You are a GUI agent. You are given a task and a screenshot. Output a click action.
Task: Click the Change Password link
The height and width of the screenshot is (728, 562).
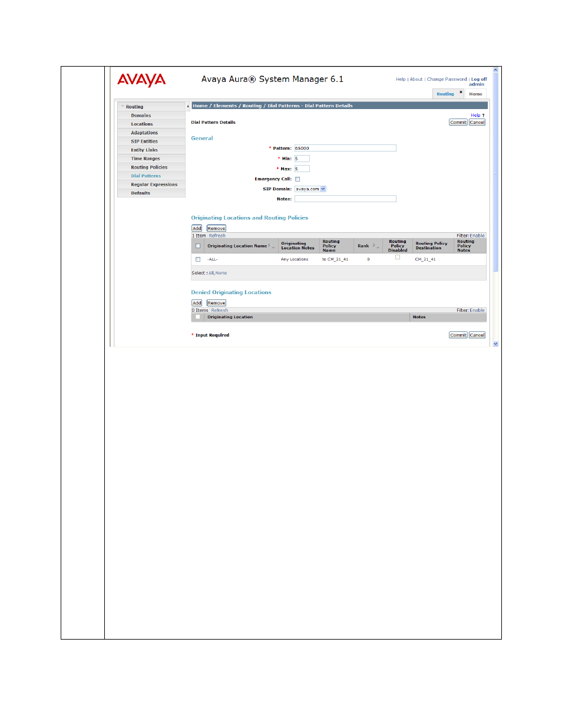tap(447, 80)
